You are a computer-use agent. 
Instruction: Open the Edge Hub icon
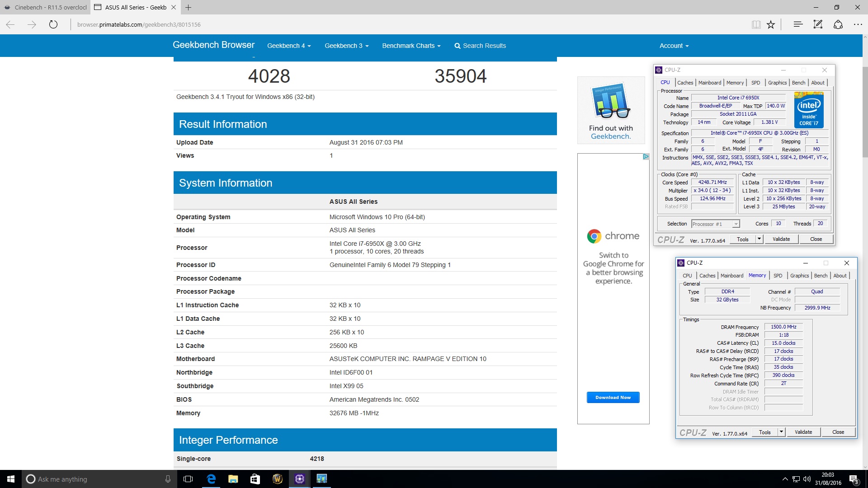[798, 24]
